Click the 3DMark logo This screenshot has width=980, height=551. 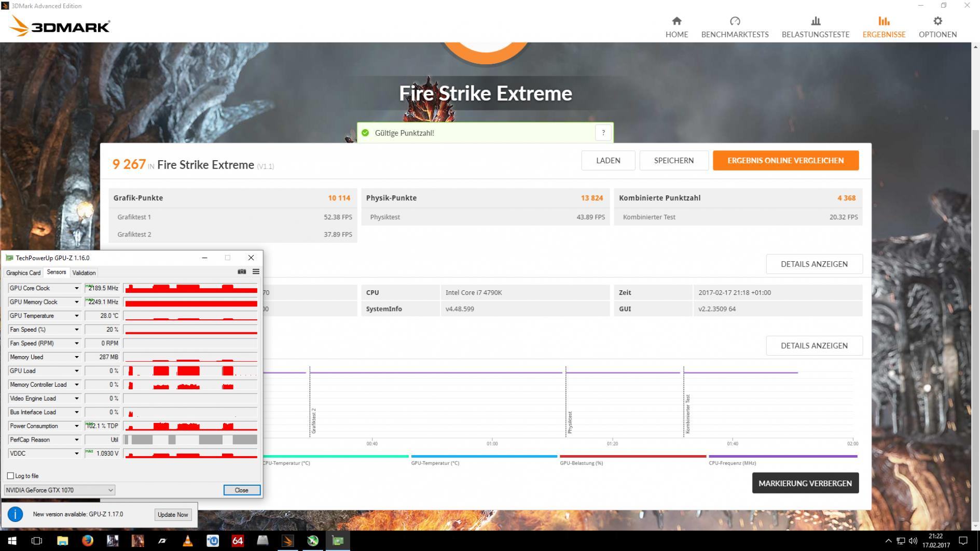[x=60, y=26]
